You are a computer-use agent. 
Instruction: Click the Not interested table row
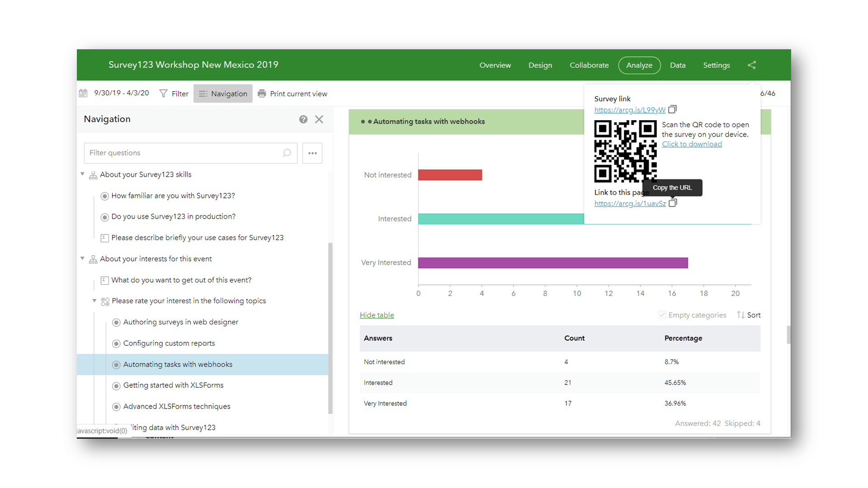click(560, 362)
